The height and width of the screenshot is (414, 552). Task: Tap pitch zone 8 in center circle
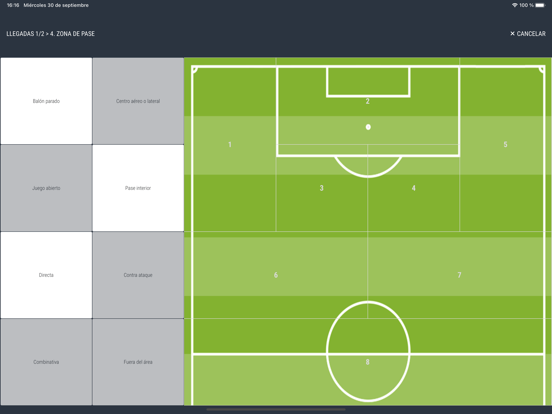368,362
